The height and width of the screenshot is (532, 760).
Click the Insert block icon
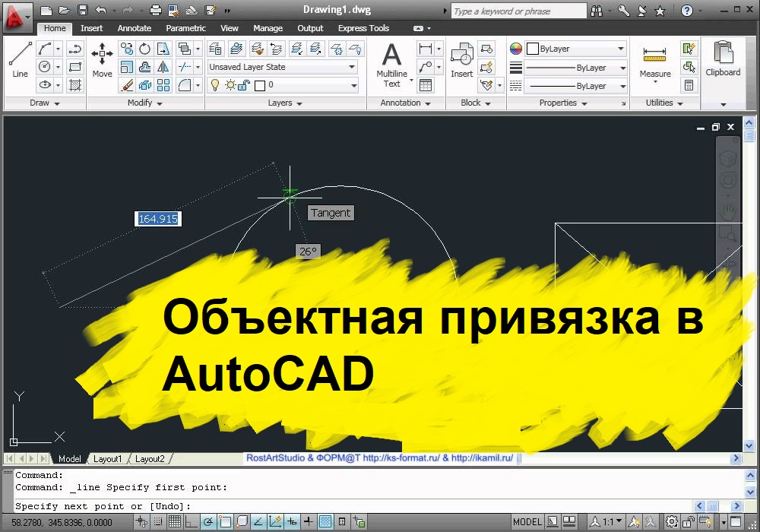[x=461, y=60]
